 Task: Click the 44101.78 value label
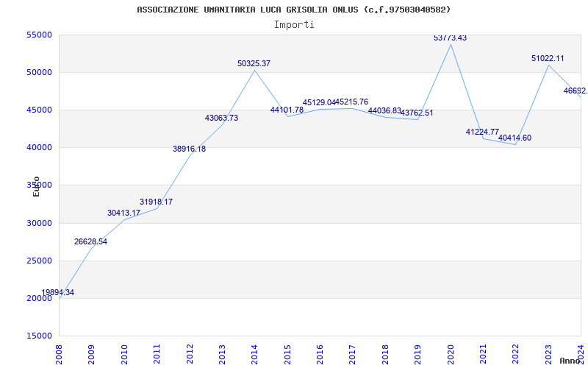(x=287, y=110)
